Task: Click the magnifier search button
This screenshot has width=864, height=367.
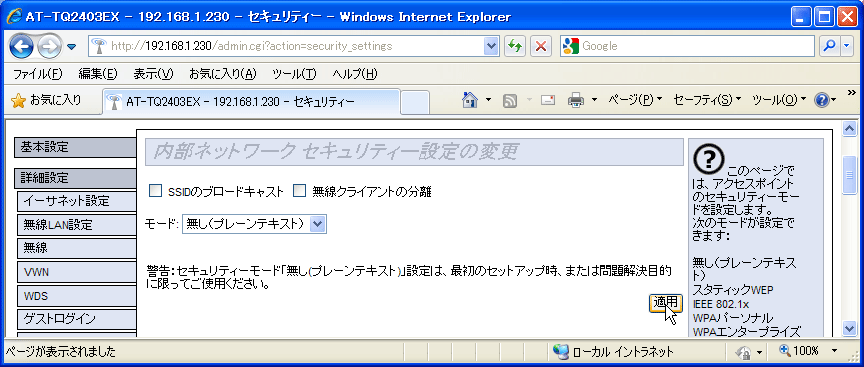Action: pyautogui.click(x=829, y=46)
